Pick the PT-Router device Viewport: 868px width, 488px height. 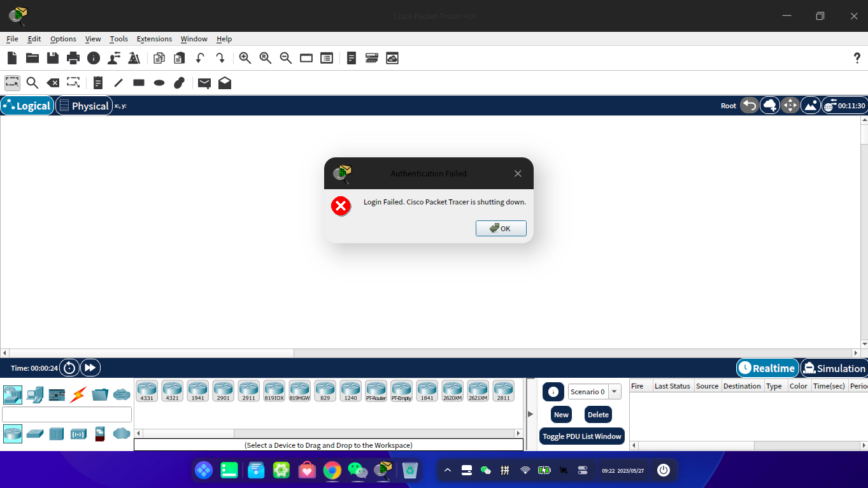point(376,391)
